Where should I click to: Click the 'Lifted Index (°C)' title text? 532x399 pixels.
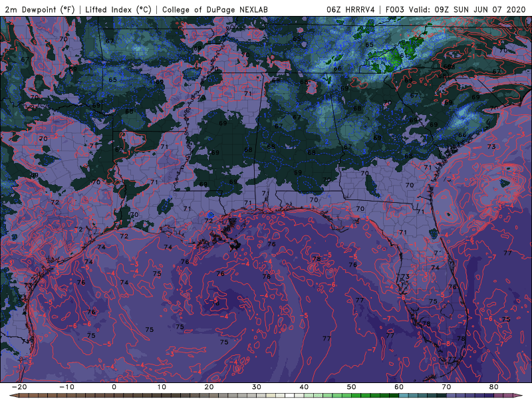[x=118, y=9]
